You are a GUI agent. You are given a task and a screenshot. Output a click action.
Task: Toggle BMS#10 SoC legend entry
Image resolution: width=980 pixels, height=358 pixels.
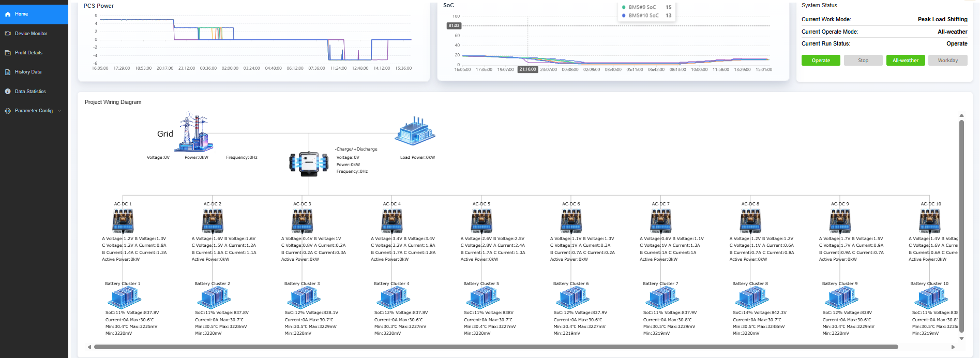(643, 16)
